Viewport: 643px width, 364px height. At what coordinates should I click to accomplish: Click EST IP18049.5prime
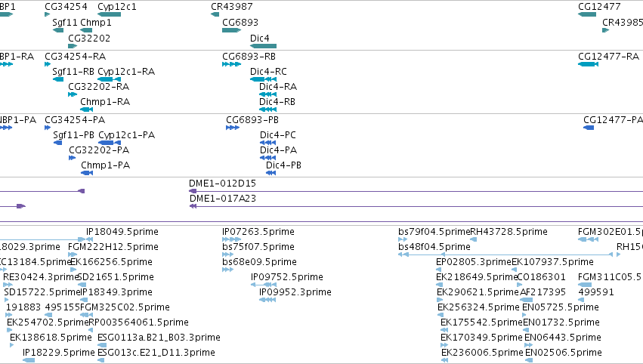coord(122,232)
